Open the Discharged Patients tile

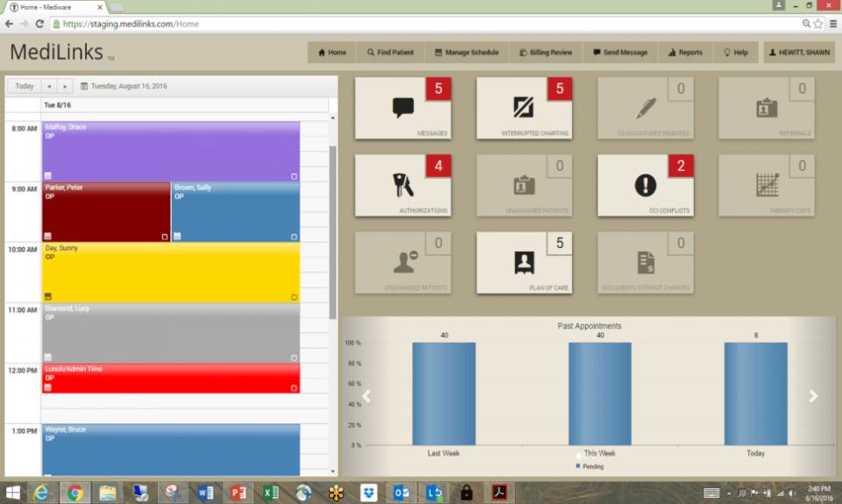pos(403,263)
